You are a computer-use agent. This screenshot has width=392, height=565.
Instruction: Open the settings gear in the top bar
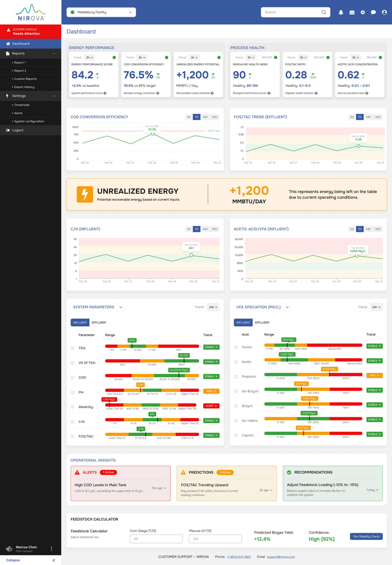click(362, 12)
